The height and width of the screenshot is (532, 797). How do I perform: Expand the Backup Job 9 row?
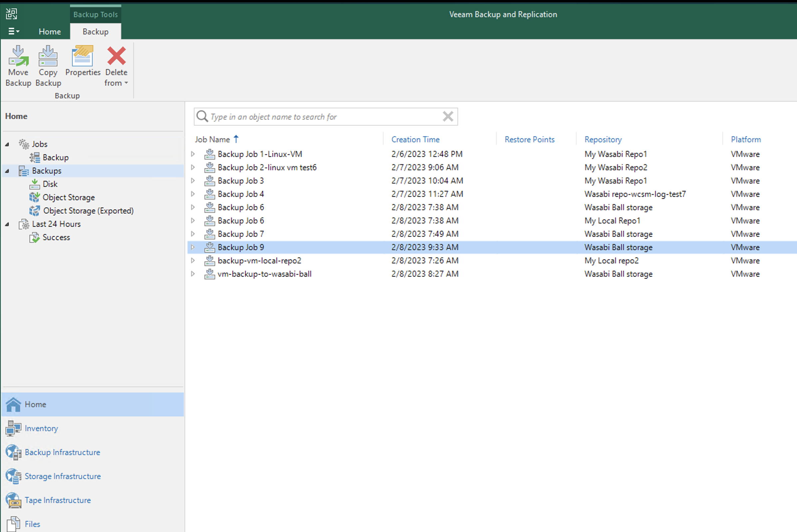click(x=193, y=247)
